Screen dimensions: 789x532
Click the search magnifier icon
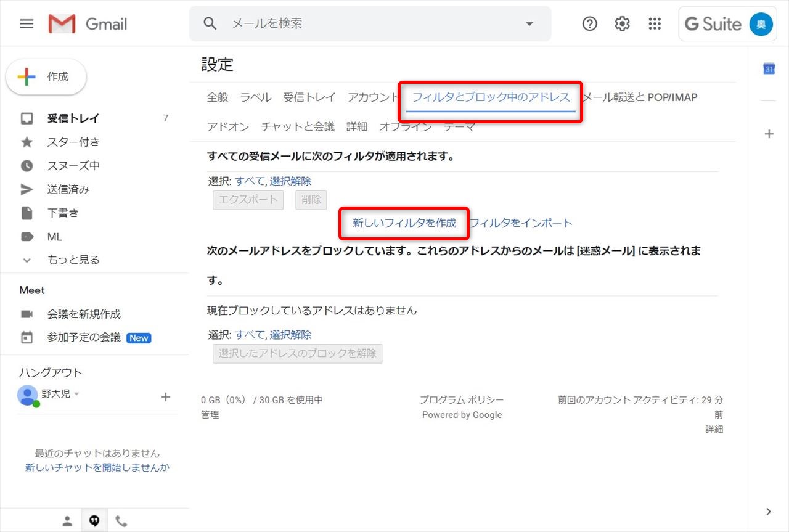coord(210,23)
